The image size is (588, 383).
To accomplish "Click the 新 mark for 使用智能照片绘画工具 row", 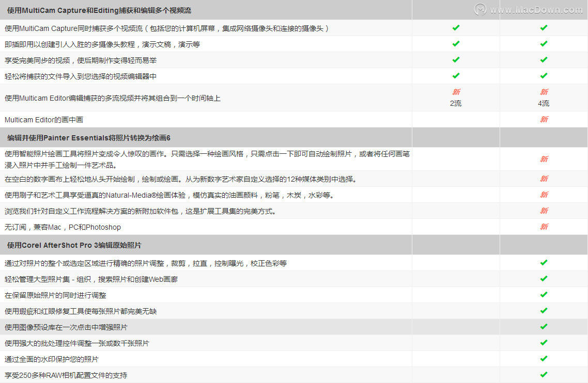I will pos(544,159).
